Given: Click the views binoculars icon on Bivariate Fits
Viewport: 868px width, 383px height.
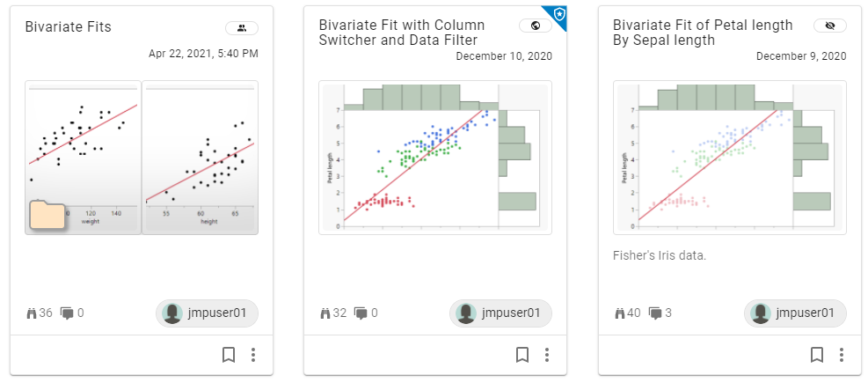Looking at the screenshot, I should click(x=31, y=313).
